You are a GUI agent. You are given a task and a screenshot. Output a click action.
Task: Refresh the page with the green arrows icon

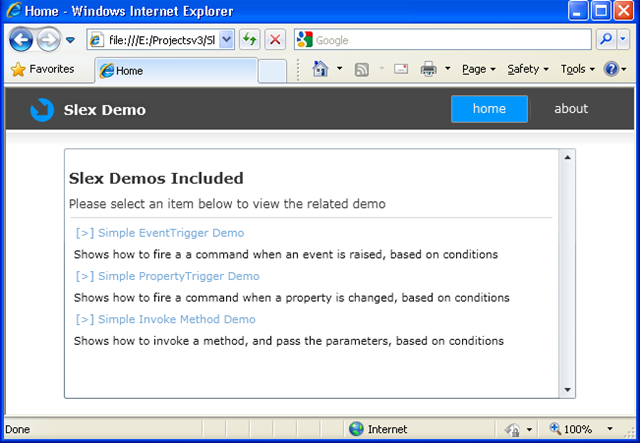[250, 40]
